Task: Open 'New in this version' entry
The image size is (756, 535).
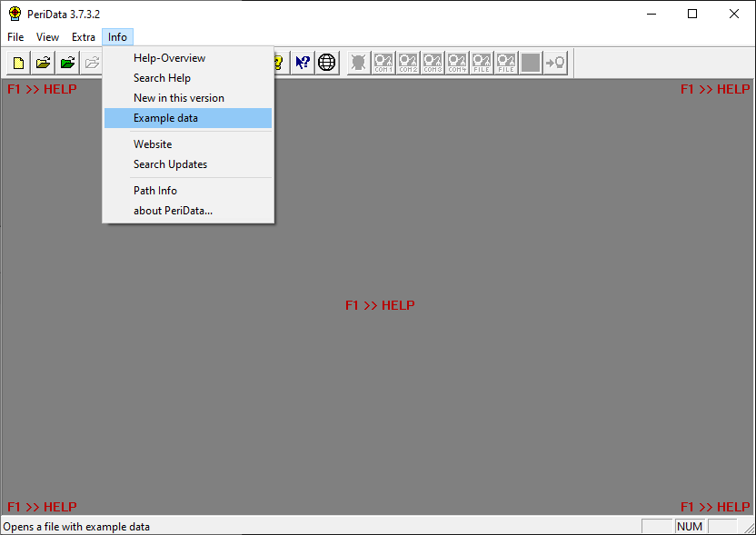Action: click(x=188, y=98)
